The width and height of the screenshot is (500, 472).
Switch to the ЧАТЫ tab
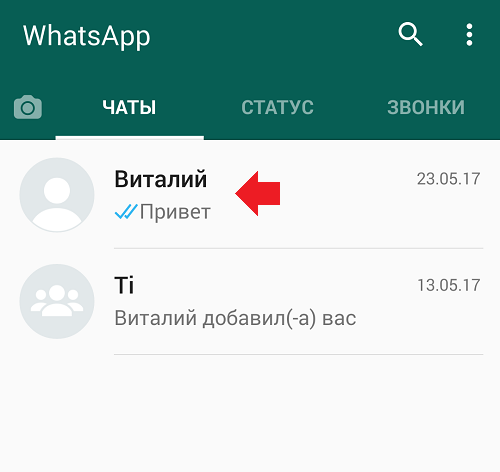[x=129, y=107]
